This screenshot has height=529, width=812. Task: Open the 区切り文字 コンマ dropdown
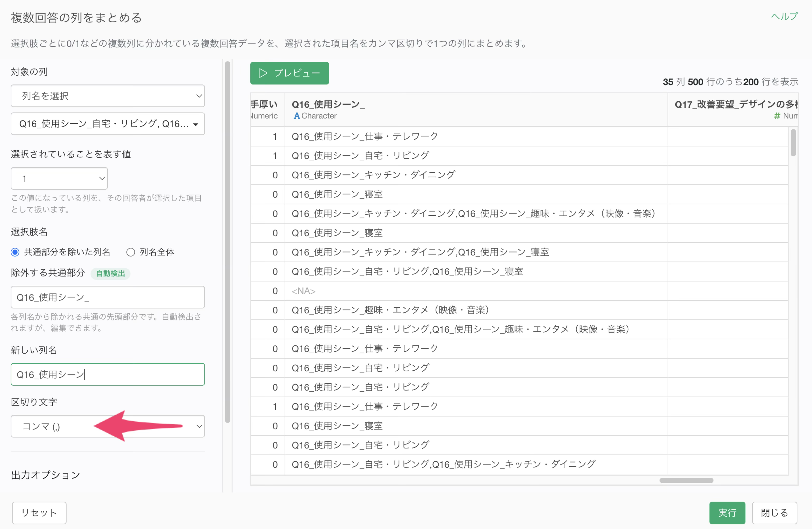pyautogui.click(x=108, y=426)
